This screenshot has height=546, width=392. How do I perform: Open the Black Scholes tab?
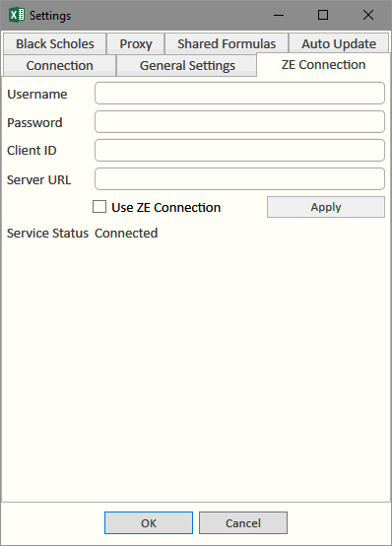pos(54,44)
